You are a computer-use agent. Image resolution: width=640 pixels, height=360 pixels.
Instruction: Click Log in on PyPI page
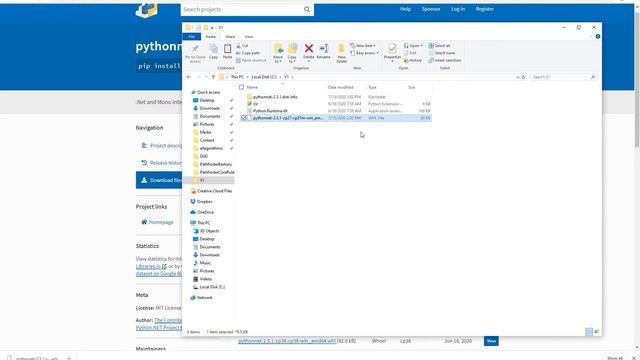point(458,9)
